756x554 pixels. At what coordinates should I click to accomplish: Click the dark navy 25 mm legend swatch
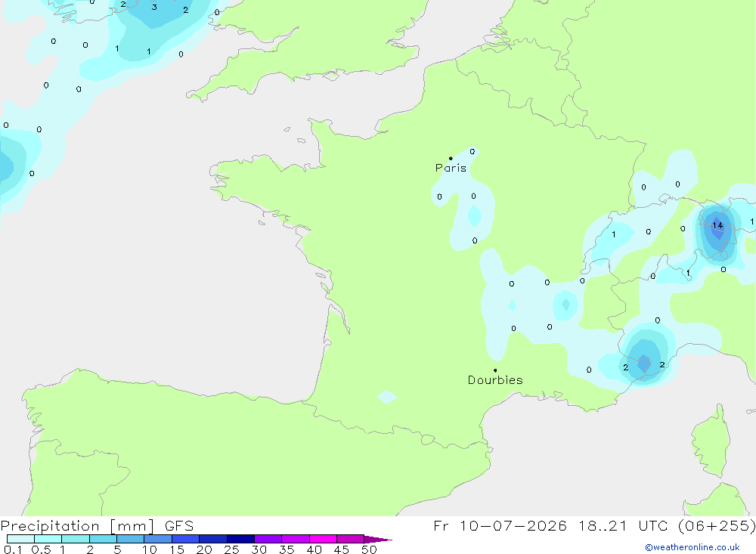240,539
